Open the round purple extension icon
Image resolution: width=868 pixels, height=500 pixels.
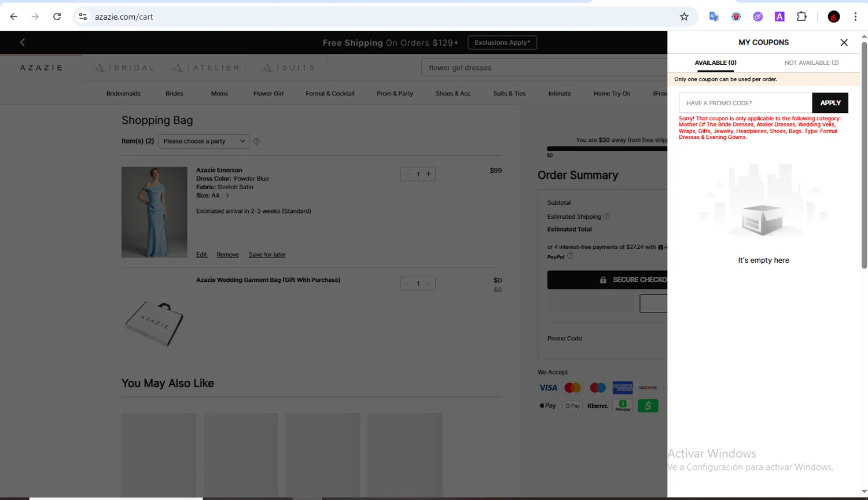click(x=757, y=17)
